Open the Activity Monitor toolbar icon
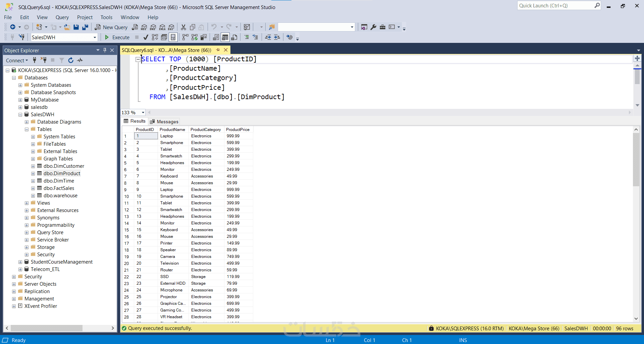 [247, 27]
